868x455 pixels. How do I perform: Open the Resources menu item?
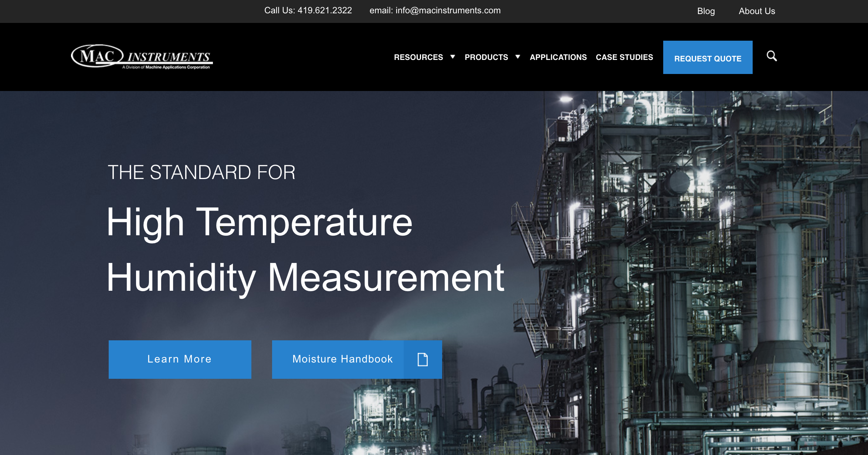[x=418, y=57]
